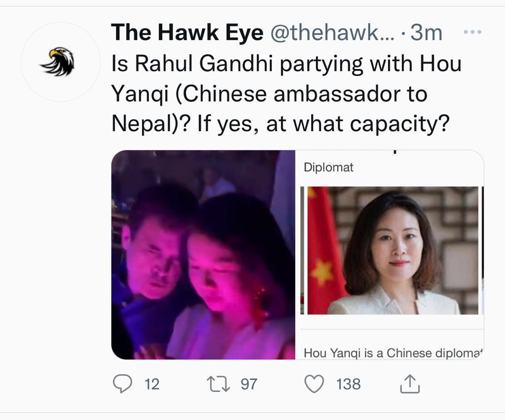Open The Hawk Eye display name

(187, 33)
